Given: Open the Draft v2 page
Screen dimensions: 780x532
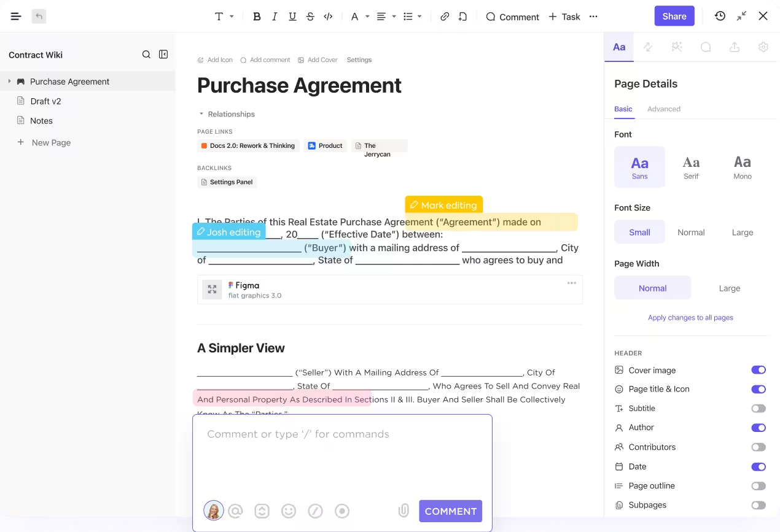Looking at the screenshot, I should tap(45, 101).
